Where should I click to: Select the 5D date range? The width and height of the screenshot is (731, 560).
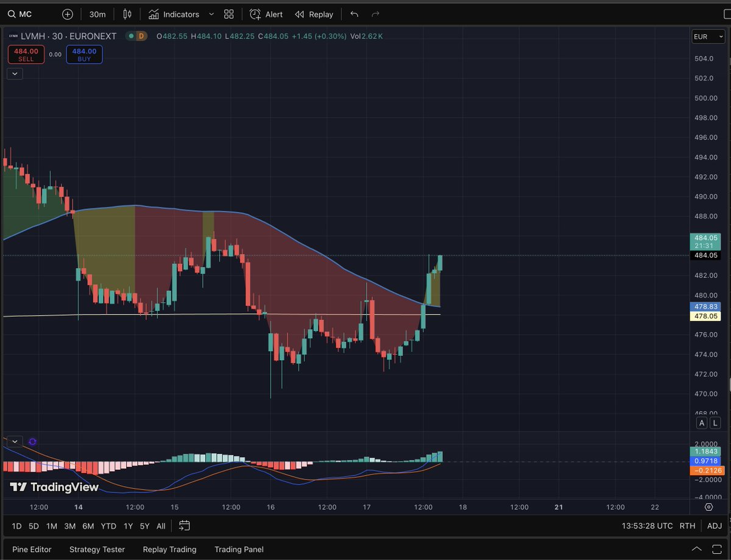(x=34, y=526)
